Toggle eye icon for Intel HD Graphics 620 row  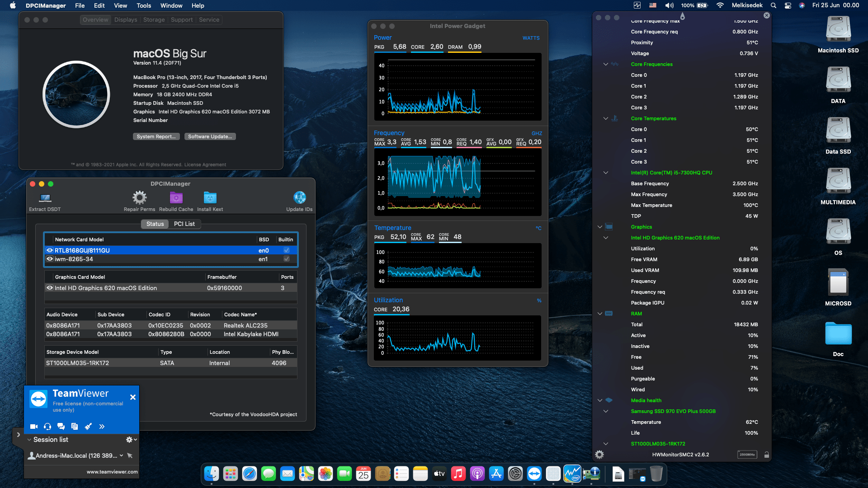(x=50, y=288)
